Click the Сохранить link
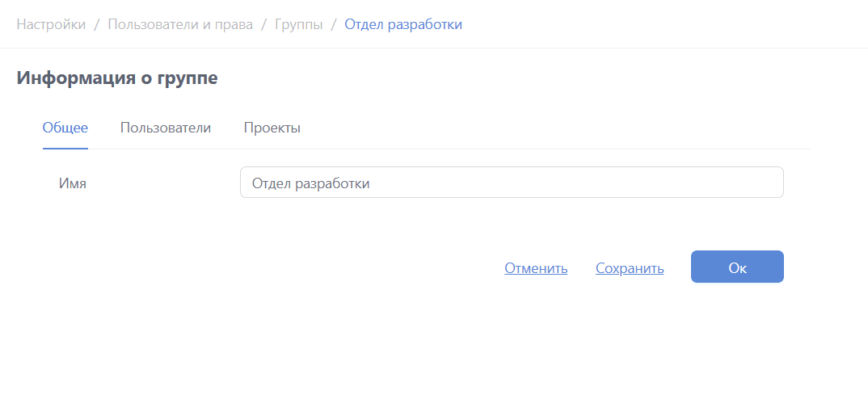The height and width of the screenshot is (412, 868). 630,268
